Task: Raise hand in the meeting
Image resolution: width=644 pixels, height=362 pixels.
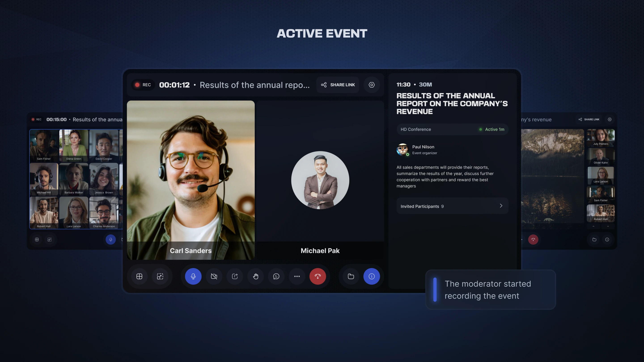Action: (256, 276)
